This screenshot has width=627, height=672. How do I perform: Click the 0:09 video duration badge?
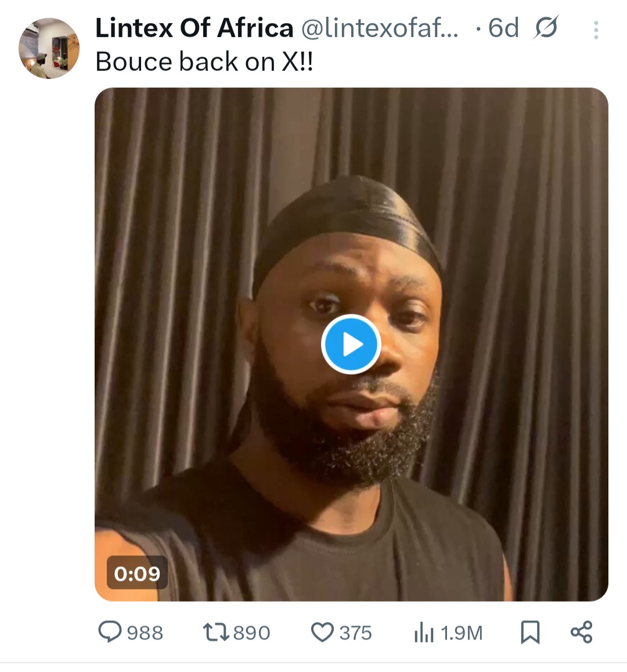[x=137, y=573]
